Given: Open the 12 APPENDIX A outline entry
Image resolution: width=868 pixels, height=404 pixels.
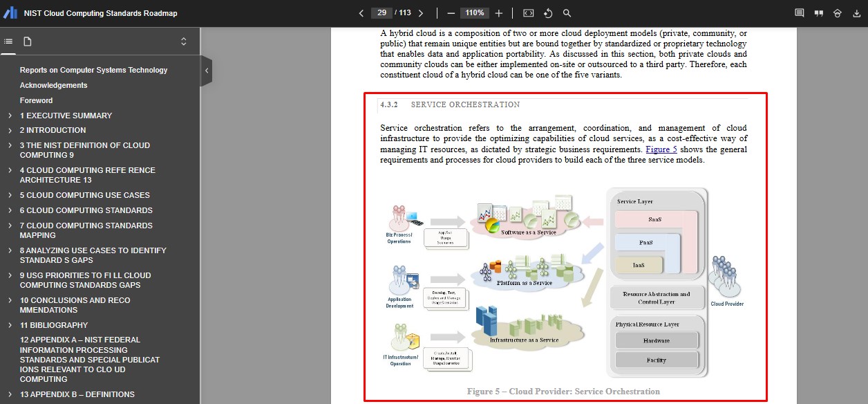Looking at the screenshot, I should (90, 360).
